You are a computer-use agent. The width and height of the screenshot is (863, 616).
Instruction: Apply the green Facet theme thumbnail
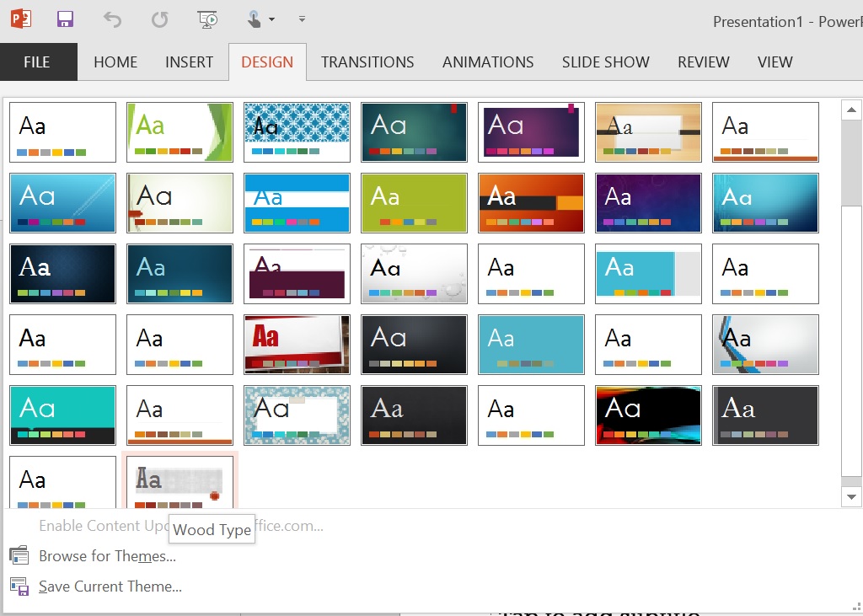180,132
